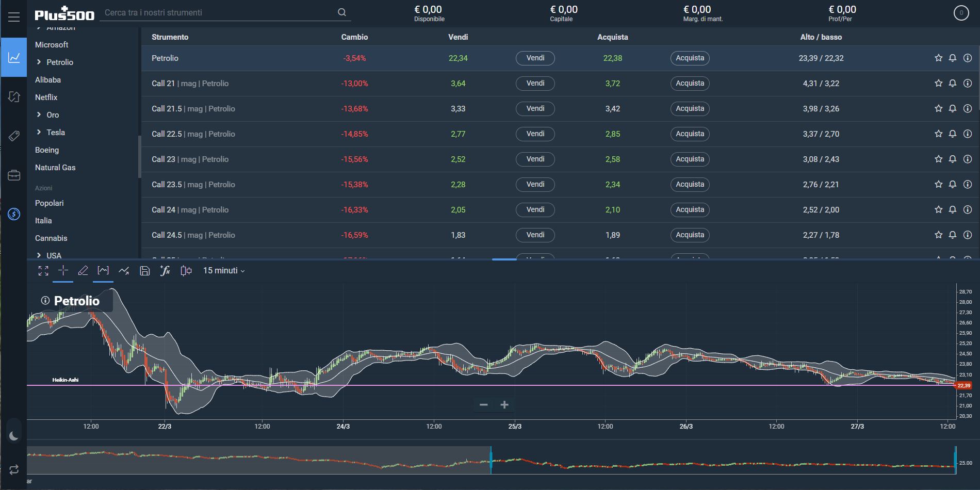Select Natural Gas in the sidebar
Screen dimensions: 980x490
click(x=55, y=168)
